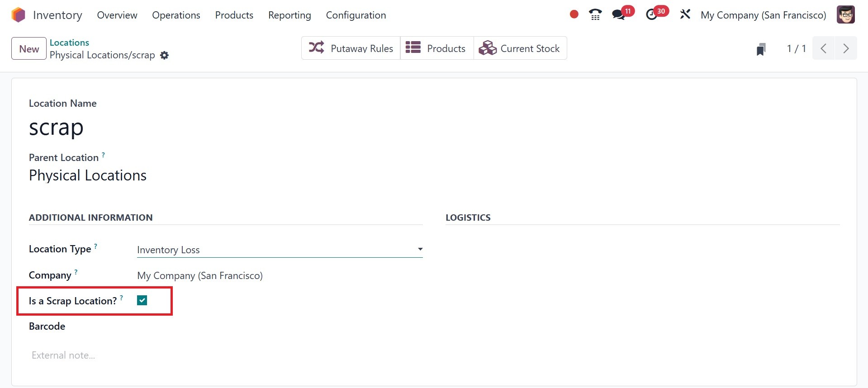Open the Putaway Rules smart button

point(351,48)
